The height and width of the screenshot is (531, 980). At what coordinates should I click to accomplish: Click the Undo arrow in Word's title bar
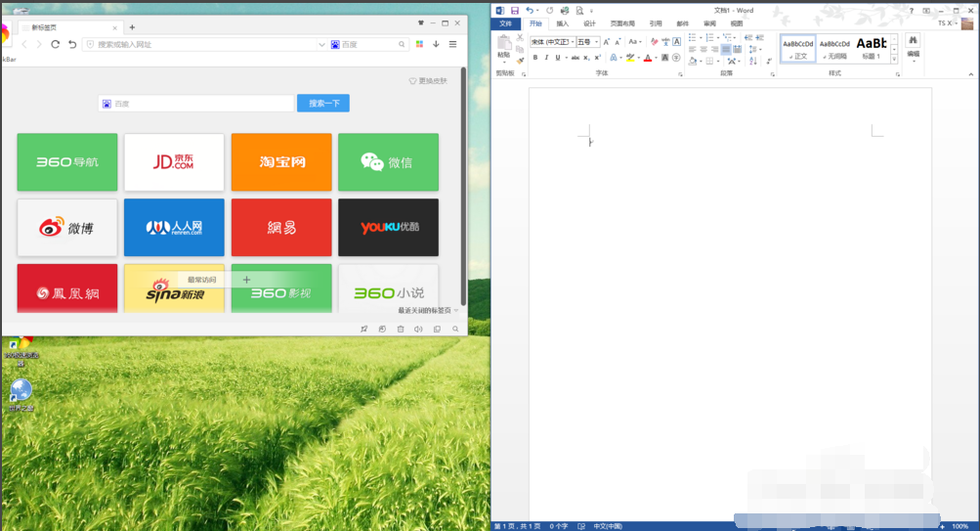pyautogui.click(x=529, y=11)
